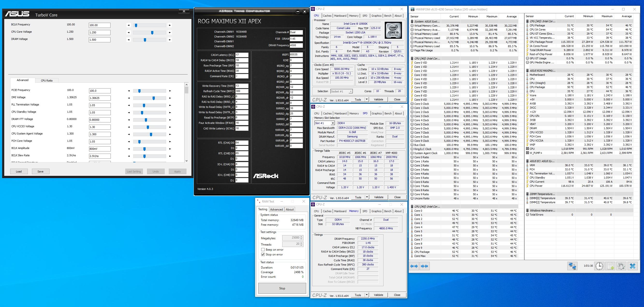Minimize the ASRock Timing Configurator window
This screenshot has height=307, width=644.
pos(298,12)
